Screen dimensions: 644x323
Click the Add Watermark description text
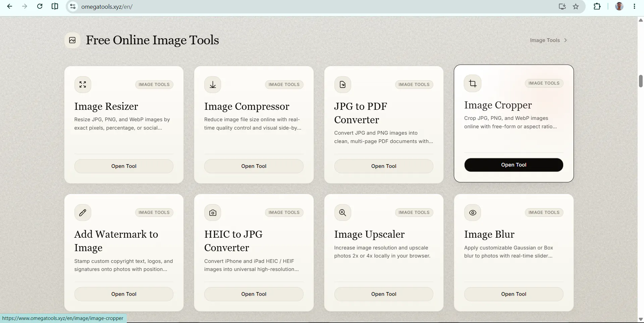(x=123, y=265)
